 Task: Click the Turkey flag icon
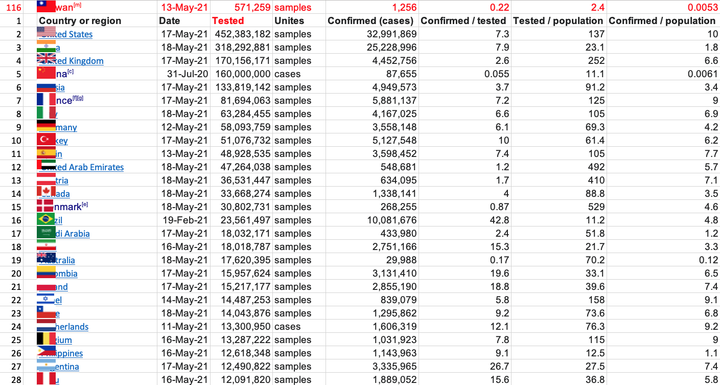[x=46, y=139]
